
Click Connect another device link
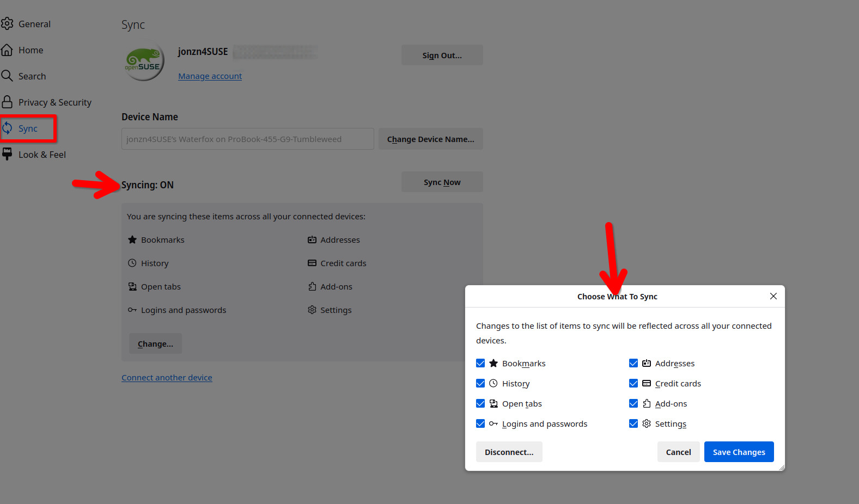click(x=167, y=378)
